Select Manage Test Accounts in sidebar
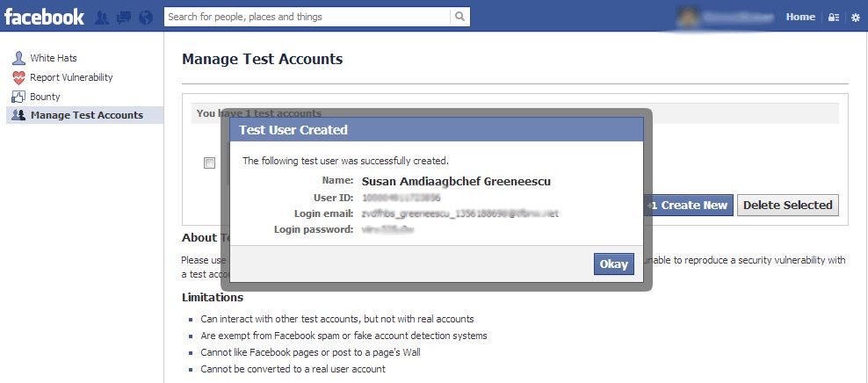868x383 pixels. 86,115
